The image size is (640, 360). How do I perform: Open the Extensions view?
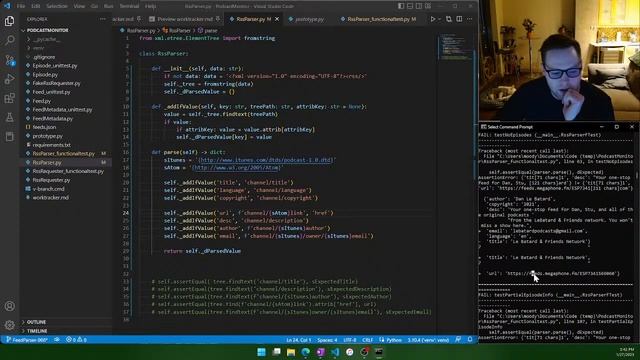(x=9, y=98)
